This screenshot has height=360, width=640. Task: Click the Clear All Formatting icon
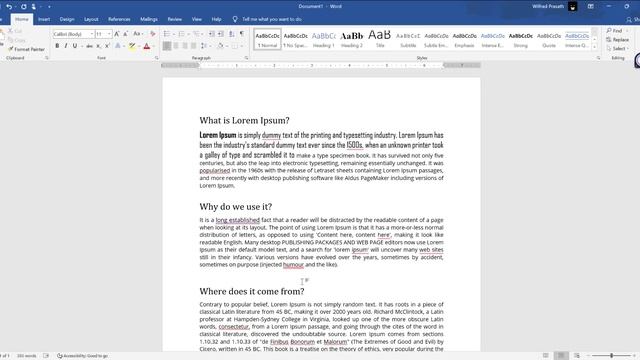[153, 34]
